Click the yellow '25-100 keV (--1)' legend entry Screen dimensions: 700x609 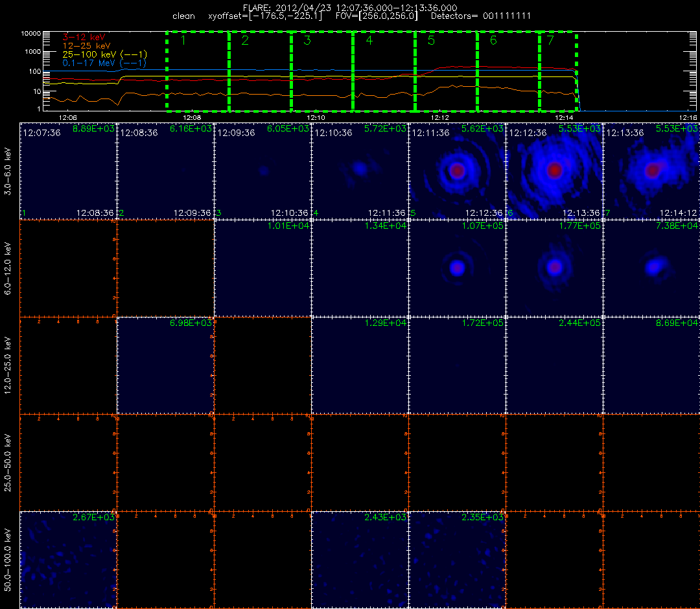(104, 54)
